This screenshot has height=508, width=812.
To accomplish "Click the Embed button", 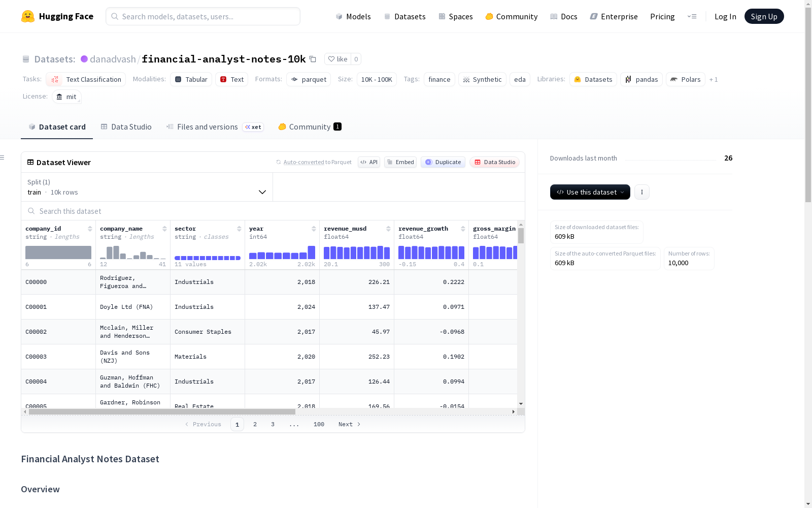I will click(400, 162).
